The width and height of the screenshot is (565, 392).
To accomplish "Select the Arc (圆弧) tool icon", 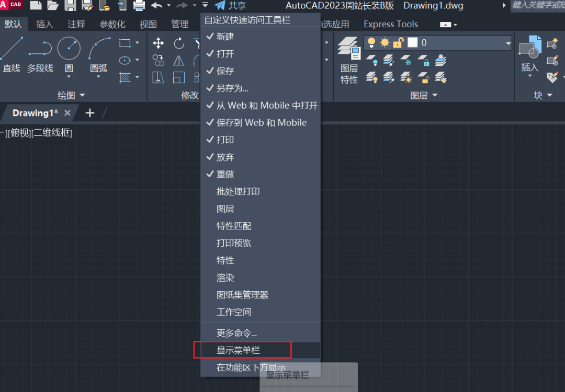I will coord(99,48).
